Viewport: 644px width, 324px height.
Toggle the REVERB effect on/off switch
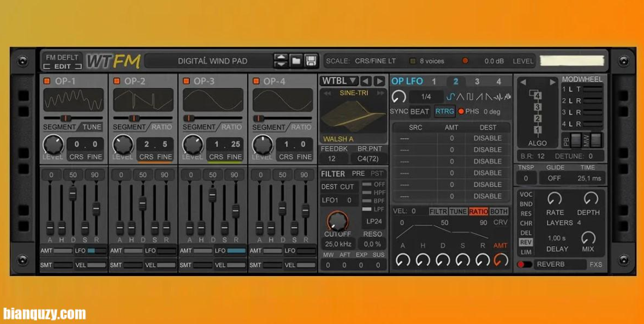pyautogui.click(x=524, y=265)
